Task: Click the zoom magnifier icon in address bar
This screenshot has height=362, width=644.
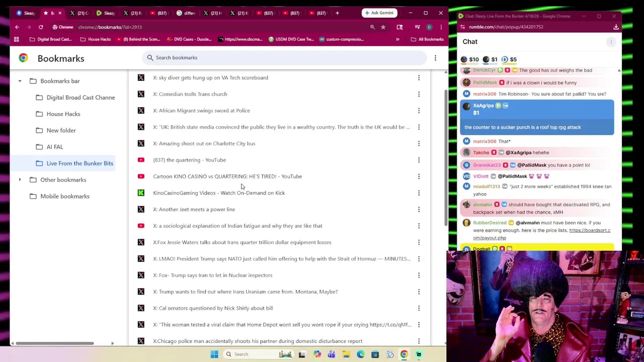Action: 372,27
